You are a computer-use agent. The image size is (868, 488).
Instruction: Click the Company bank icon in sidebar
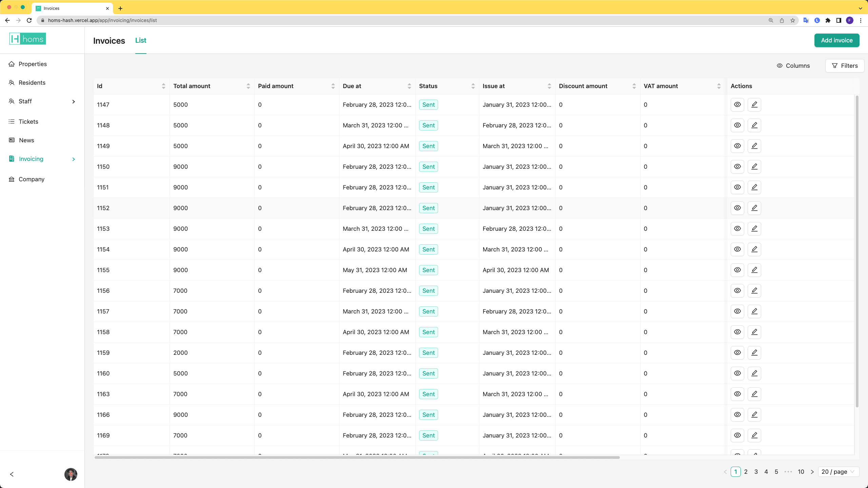[12, 179]
